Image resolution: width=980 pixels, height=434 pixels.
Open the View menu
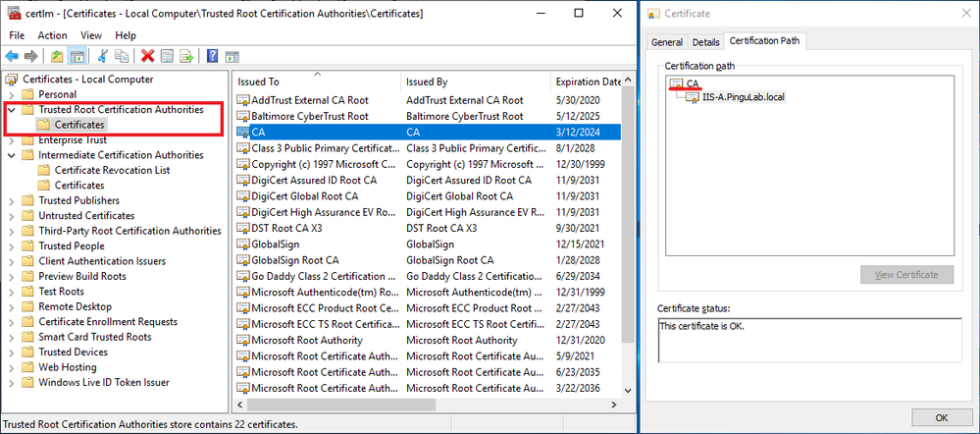coord(91,35)
